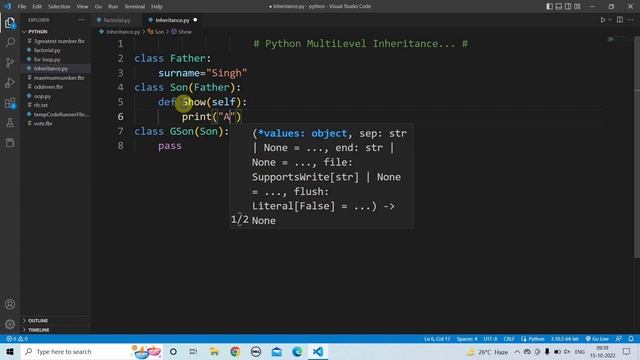Open the Search view in the activity bar
Image resolution: width=640 pixels, height=360 pixels.
tap(10, 42)
